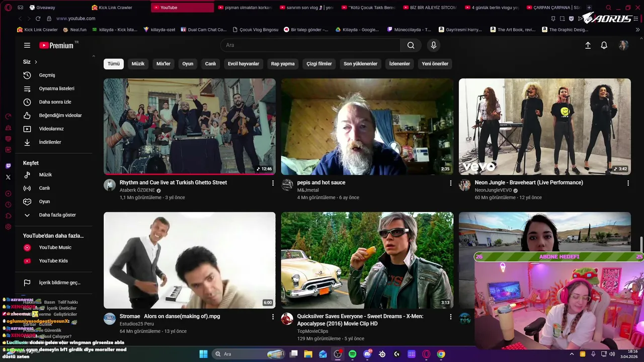Play the Quicksilver Saves Everyone thumbnail
Viewport: 644px width, 362px height.
pyautogui.click(x=367, y=260)
